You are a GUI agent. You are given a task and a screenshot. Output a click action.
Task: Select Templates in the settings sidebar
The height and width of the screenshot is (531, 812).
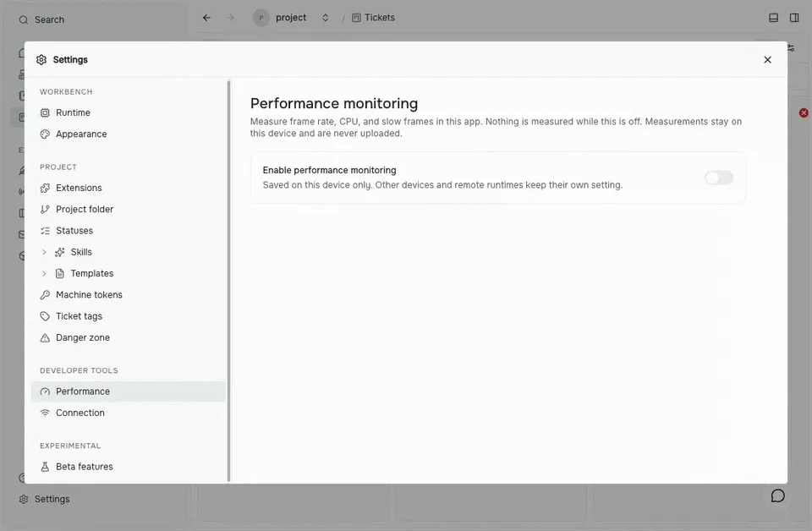click(x=128, y=273)
